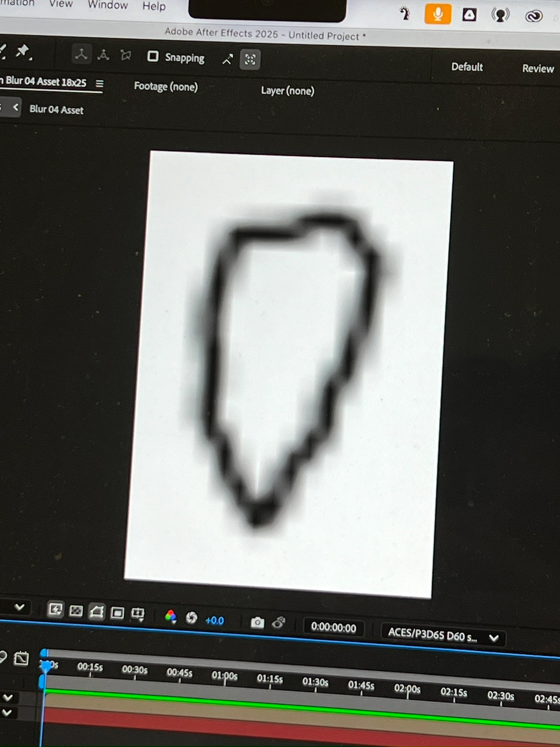
Task: Open the Help menu
Action: [x=154, y=7]
